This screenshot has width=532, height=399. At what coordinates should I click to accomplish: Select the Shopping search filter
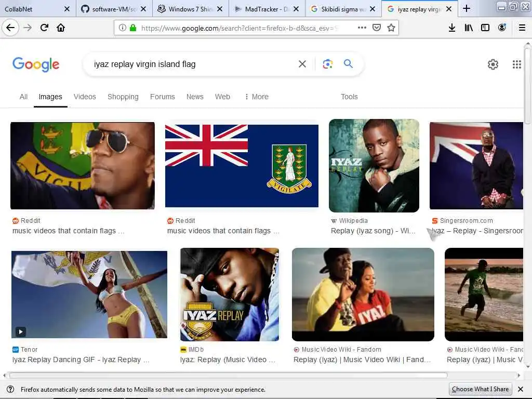(x=123, y=97)
